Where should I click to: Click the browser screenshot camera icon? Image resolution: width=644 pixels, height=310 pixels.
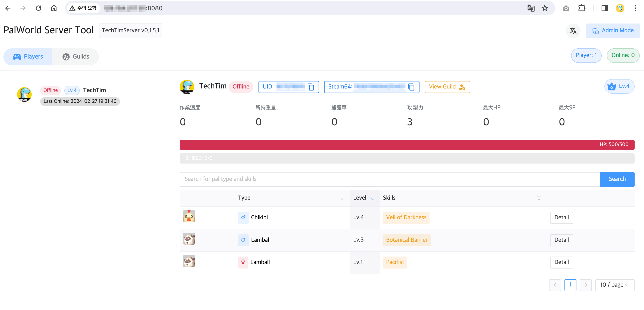click(x=566, y=8)
